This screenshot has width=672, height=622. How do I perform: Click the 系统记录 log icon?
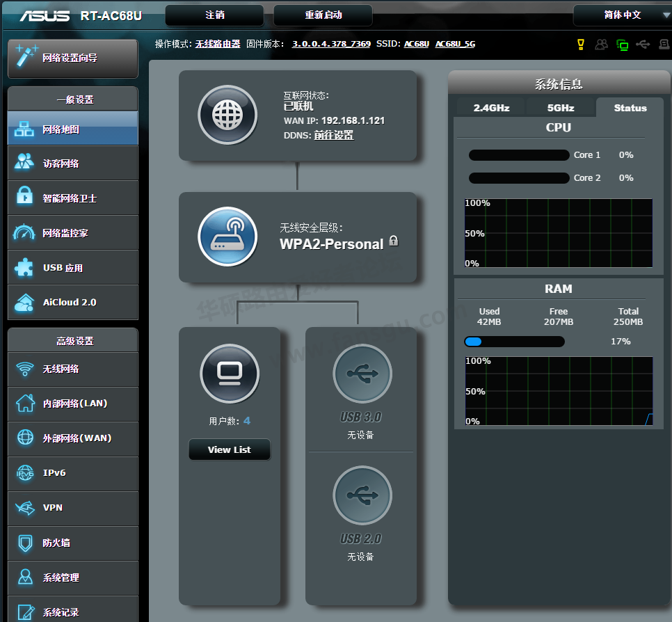tap(26, 612)
